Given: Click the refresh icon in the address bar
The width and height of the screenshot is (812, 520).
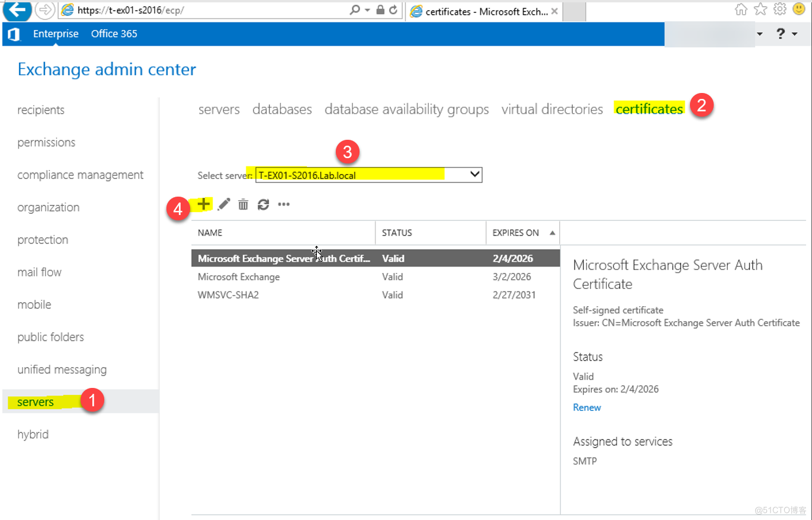Looking at the screenshot, I should click(x=393, y=10).
